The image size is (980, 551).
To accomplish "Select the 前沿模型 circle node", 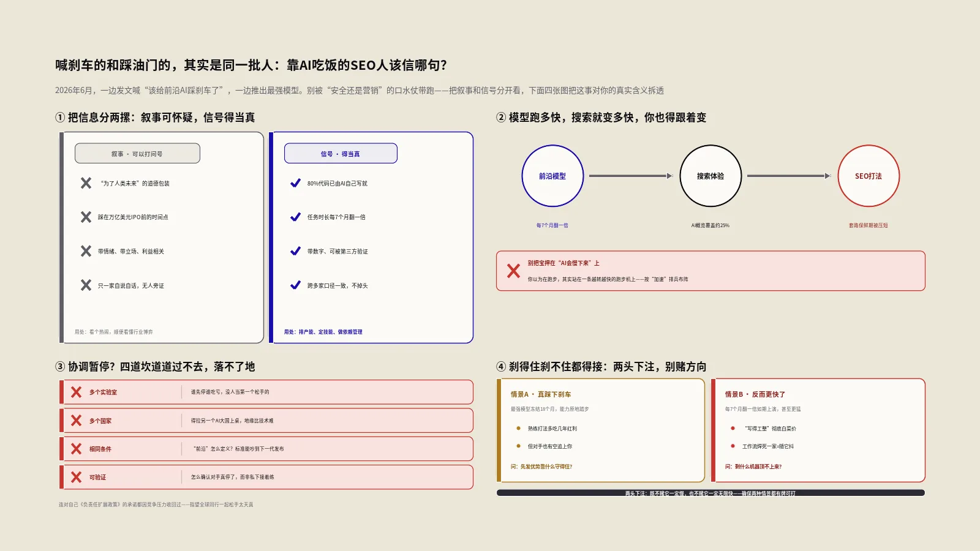I will [x=552, y=176].
